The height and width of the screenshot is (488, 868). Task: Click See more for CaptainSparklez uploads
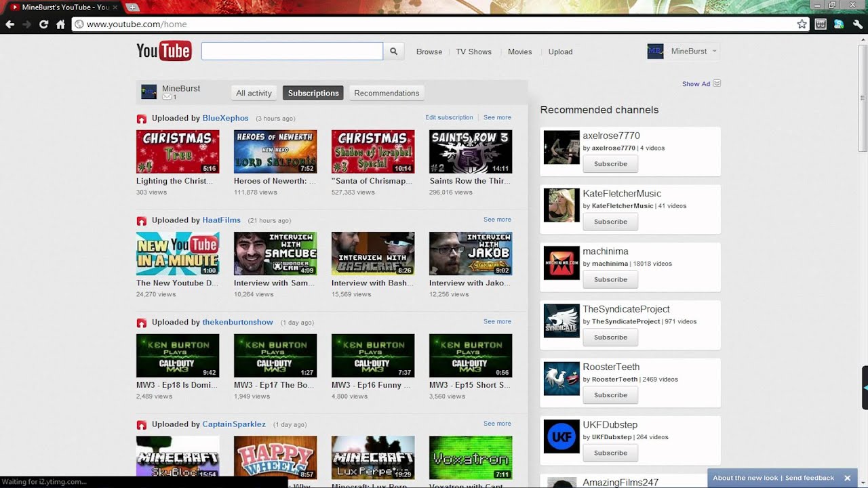(497, 424)
